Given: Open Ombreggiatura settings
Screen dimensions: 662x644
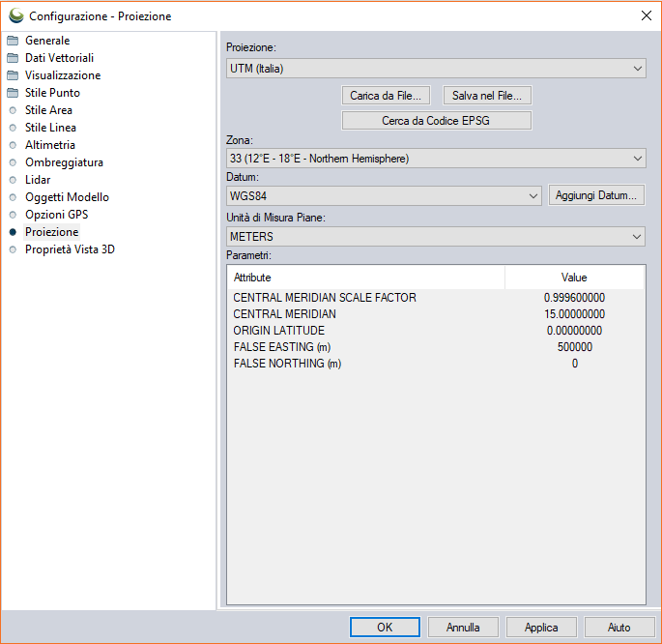Looking at the screenshot, I should click(64, 162).
